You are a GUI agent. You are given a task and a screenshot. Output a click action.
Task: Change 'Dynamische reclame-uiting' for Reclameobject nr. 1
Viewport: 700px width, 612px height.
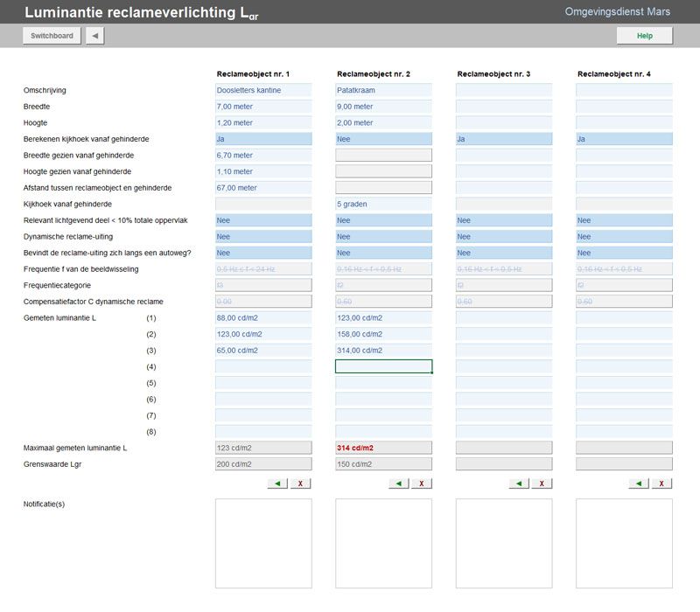[263, 237]
